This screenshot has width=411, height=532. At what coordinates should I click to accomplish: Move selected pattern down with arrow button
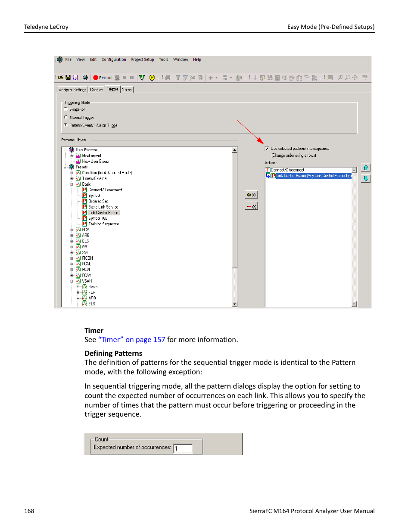click(x=366, y=178)
